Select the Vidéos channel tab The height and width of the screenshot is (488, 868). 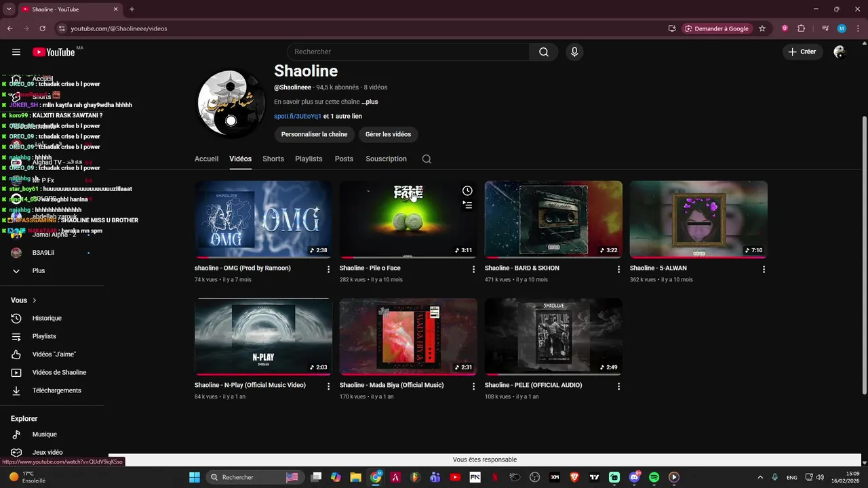tap(240, 159)
